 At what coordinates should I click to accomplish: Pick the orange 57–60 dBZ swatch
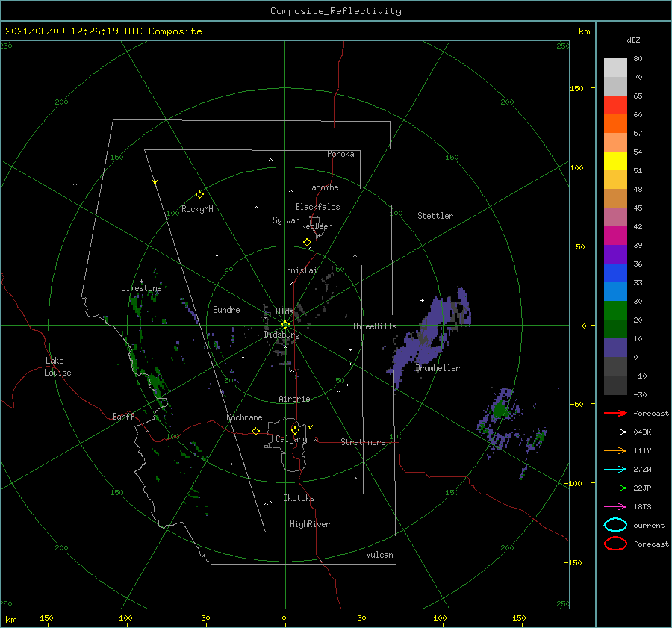coord(615,124)
